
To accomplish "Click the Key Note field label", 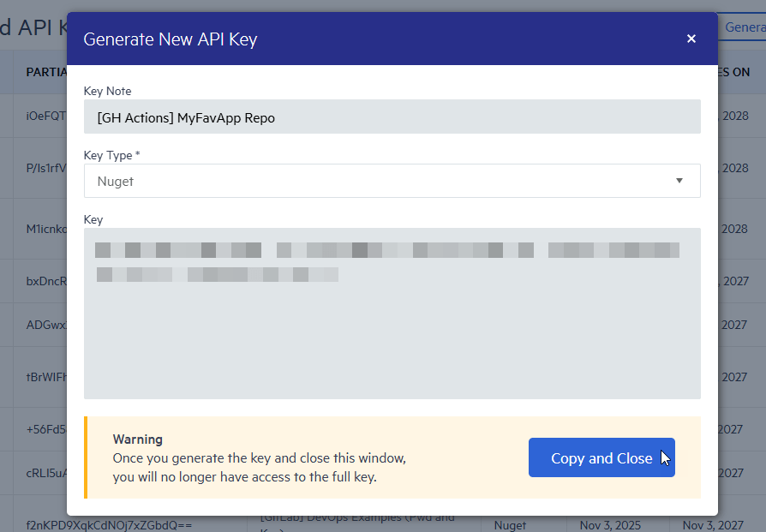I will [x=108, y=91].
